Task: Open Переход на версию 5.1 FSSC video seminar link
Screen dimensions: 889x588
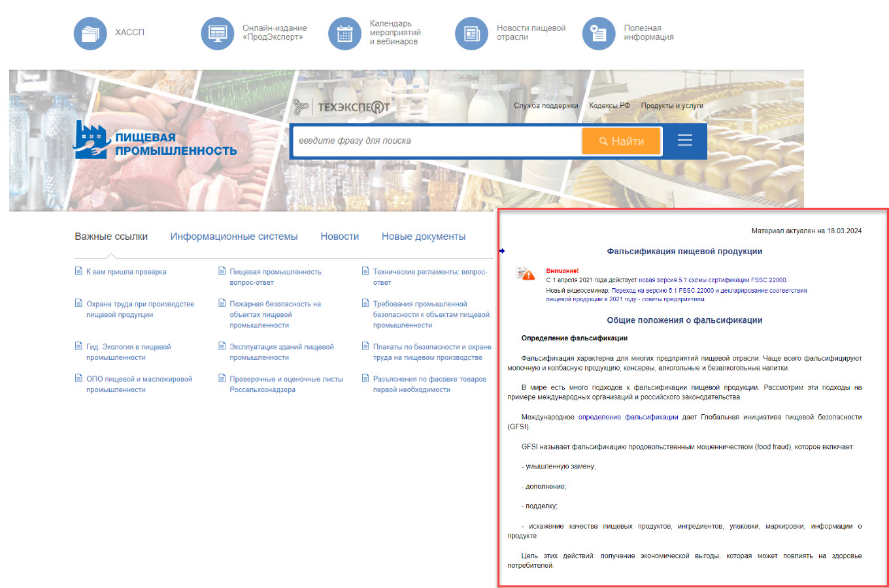Action: click(x=677, y=295)
